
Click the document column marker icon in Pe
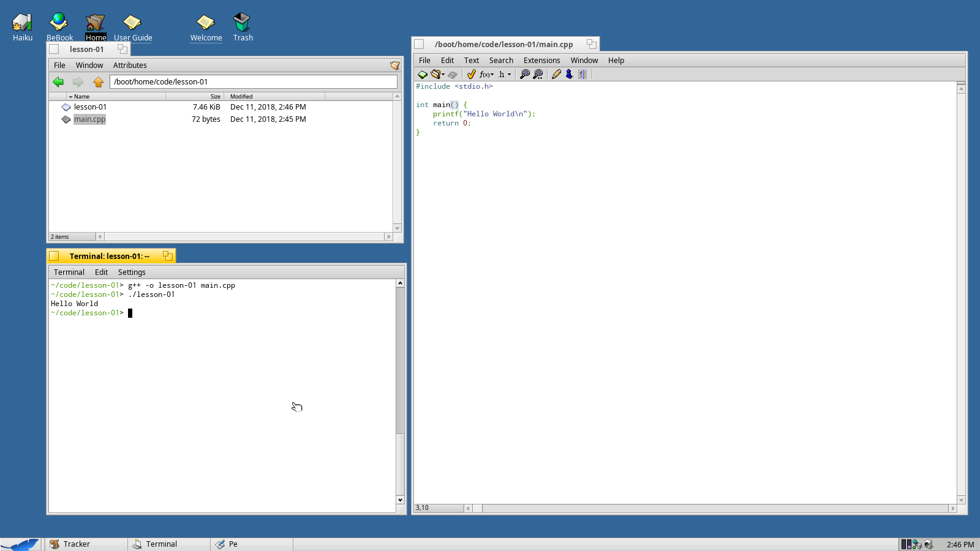click(x=582, y=74)
